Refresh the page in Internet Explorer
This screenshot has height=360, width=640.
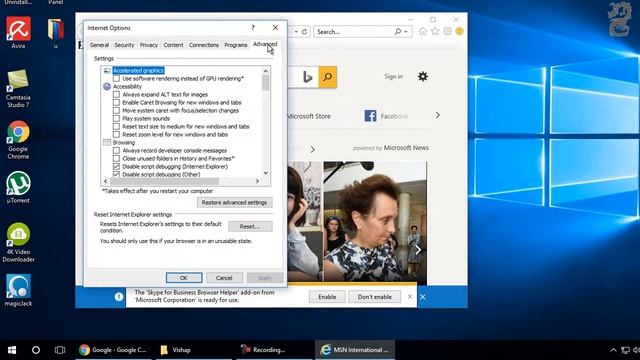click(304, 31)
